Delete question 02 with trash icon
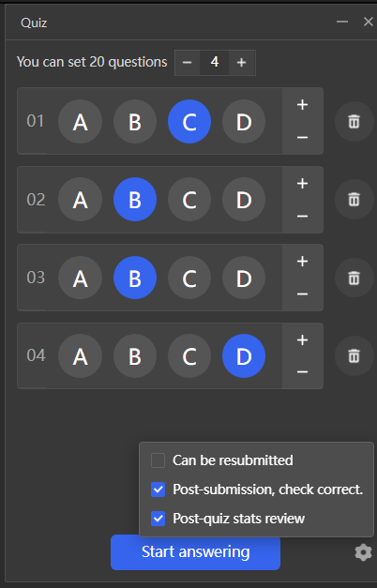This screenshot has width=377, height=588. tap(354, 200)
